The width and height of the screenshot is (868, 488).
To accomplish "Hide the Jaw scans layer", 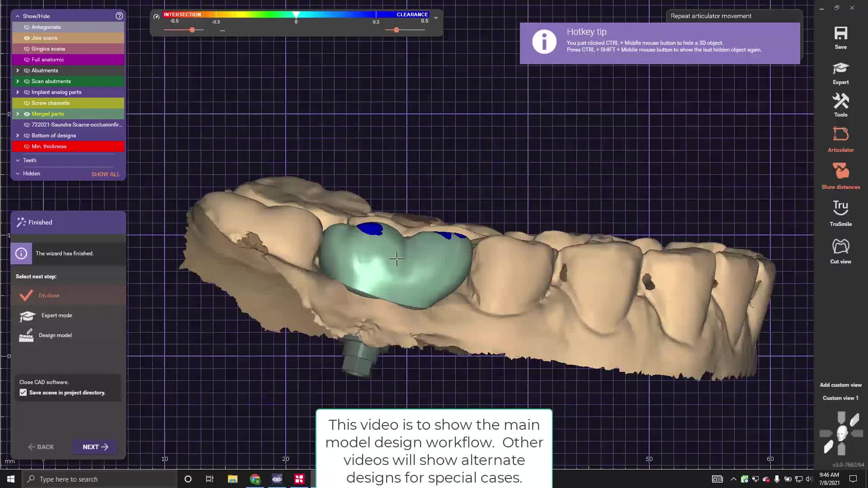I will coord(27,38).
